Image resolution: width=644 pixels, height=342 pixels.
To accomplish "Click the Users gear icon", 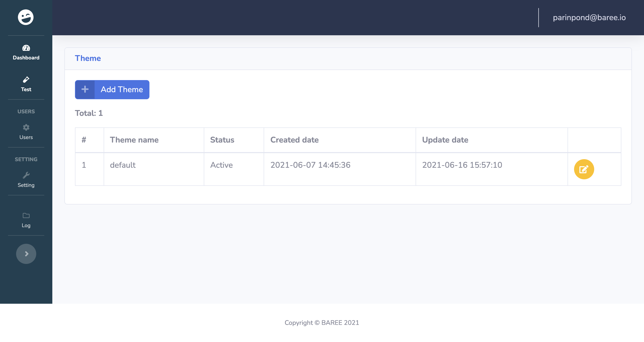I will coord(26,128).
